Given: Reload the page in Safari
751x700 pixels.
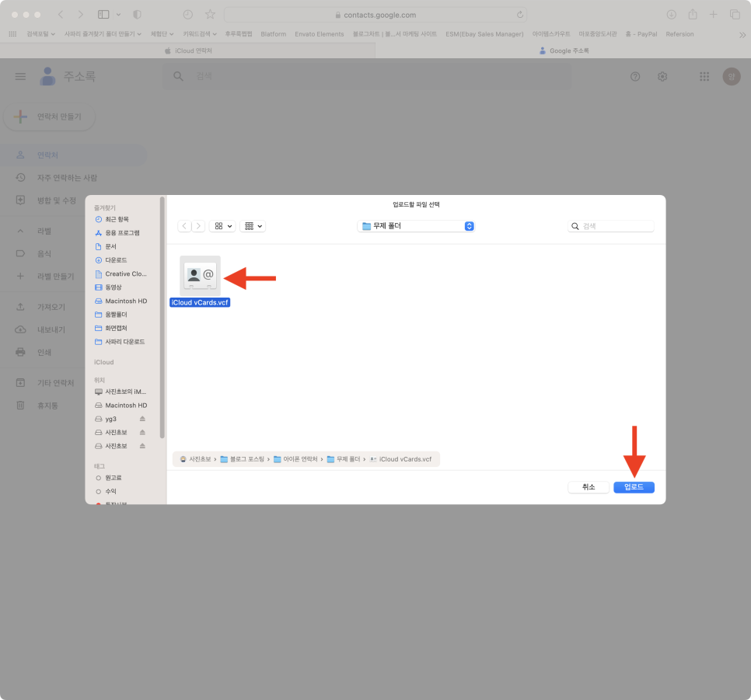Looking at the screenshot, I should point(519,15).
